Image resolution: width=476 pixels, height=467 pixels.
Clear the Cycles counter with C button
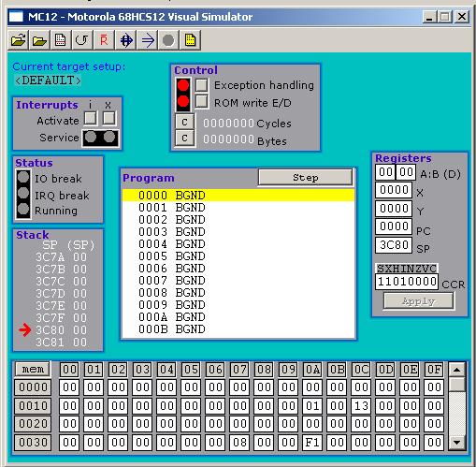click(x=184, y=122)
